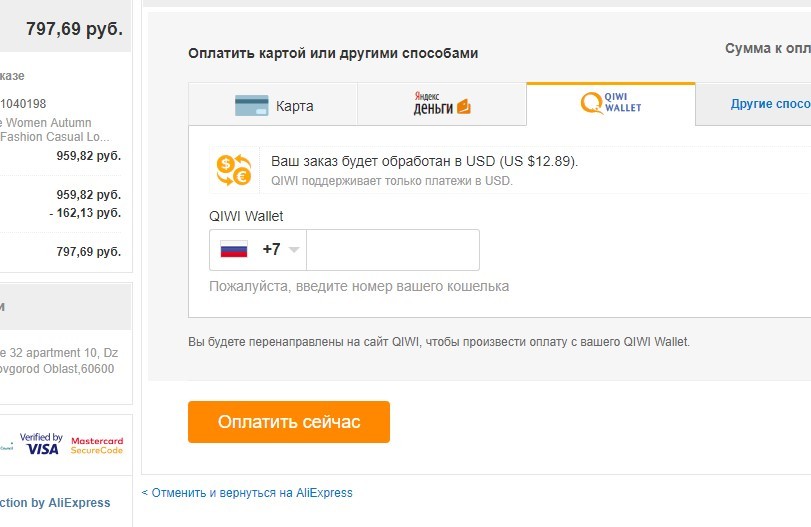Click the +7 country code text

click(272, 249)
